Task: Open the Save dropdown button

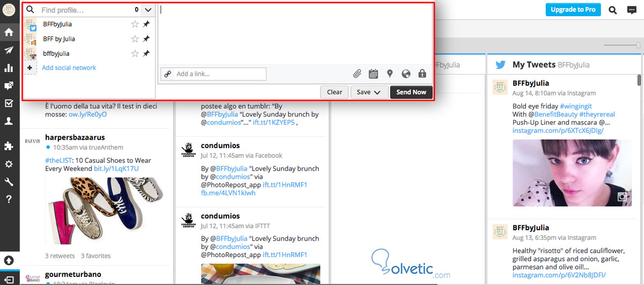Action: (369, 92)
